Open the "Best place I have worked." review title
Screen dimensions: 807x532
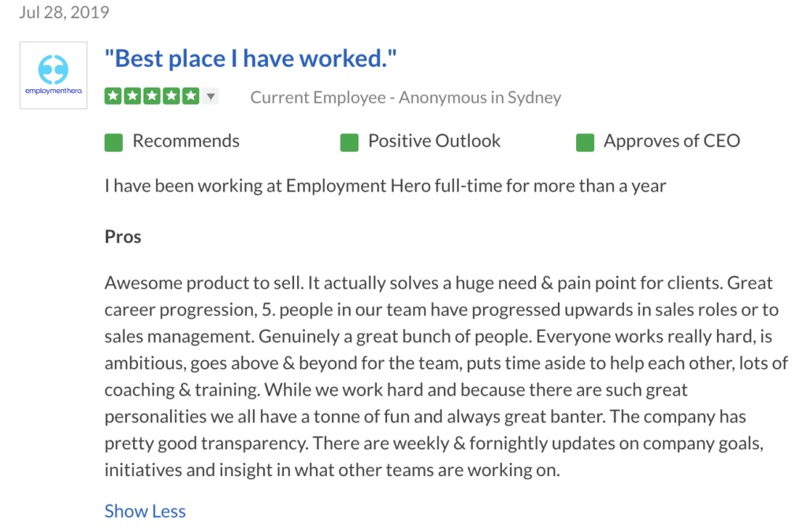pyautogui.click(x=251, y=58)
